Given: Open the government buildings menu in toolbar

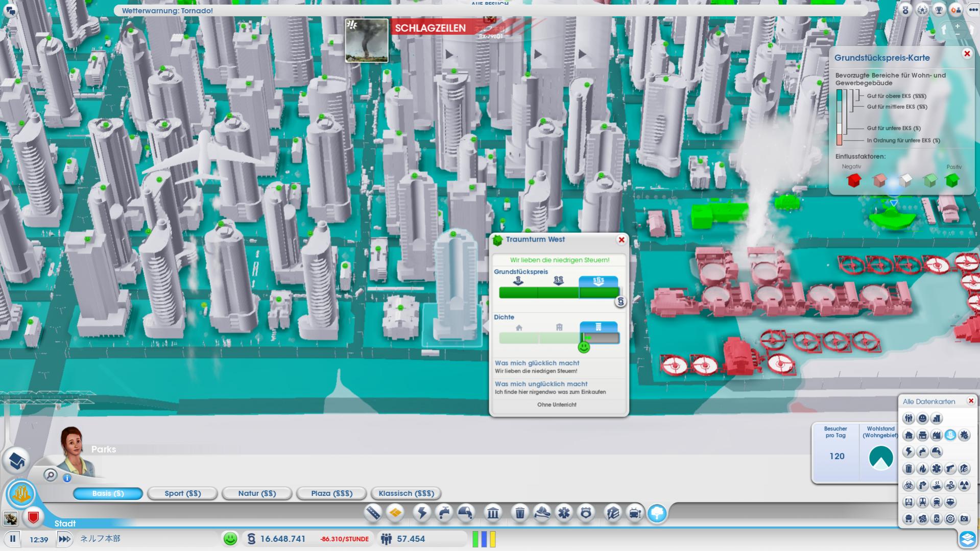Looking at the screenshot, I should (x=493, y=512).
